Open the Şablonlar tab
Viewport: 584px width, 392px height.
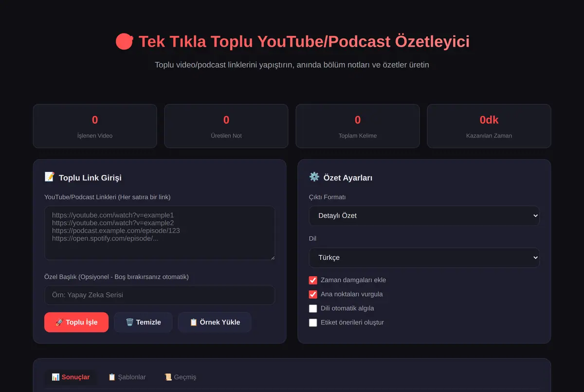[127, 377]
